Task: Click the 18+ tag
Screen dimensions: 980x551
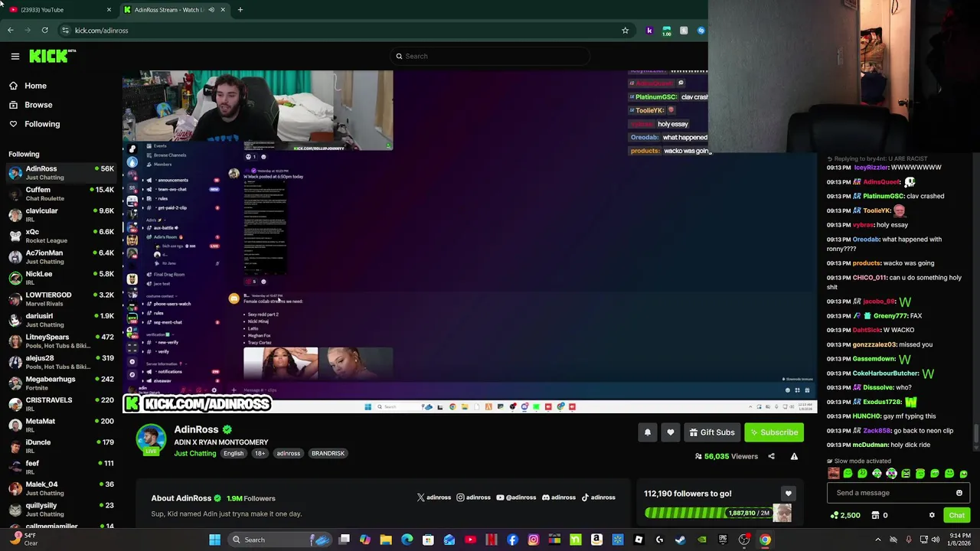Action: pos(260,453)
